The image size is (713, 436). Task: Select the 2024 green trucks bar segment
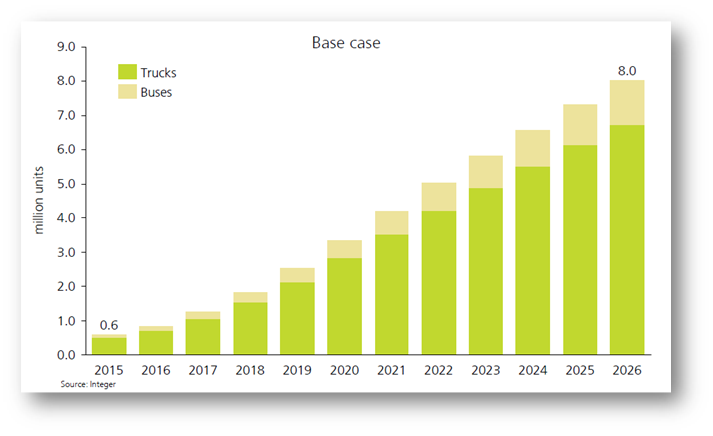pos(532,261)
